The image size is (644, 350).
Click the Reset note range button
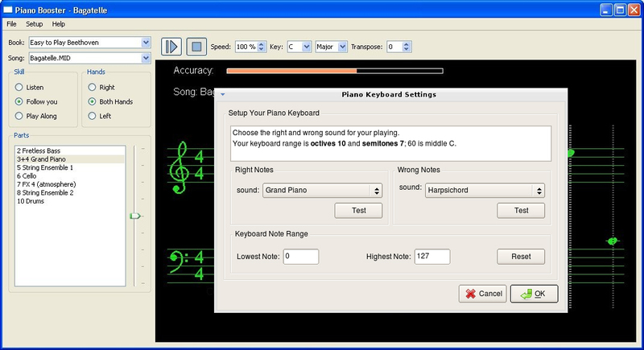coord(521,257)
